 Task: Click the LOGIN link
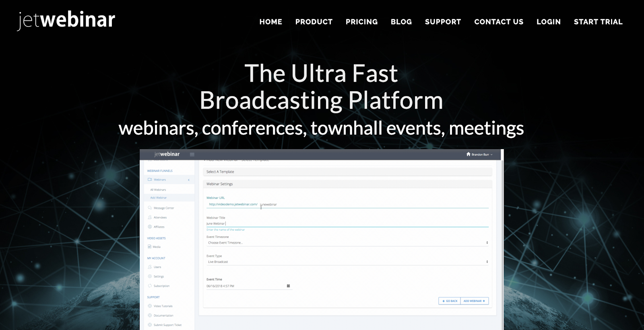(x=549, y=22)
